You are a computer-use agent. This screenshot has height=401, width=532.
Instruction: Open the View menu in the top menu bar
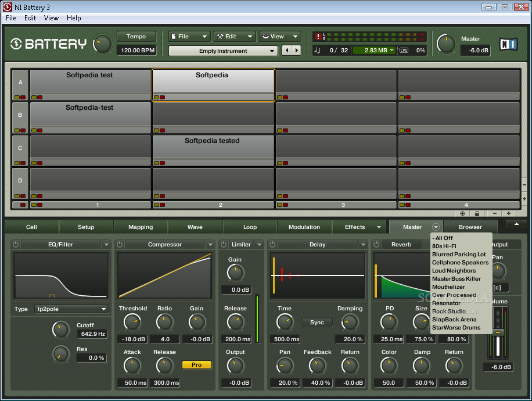[51, 18]
